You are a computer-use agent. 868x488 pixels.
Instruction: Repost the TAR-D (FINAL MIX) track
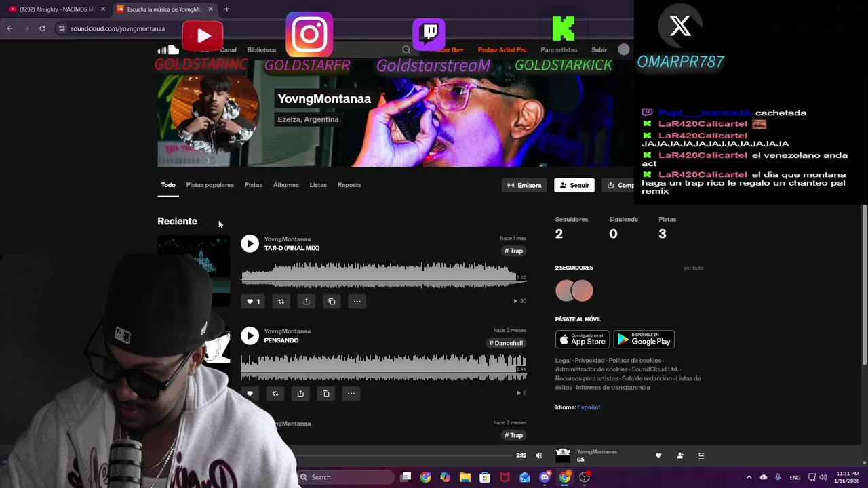click(281, 302)
